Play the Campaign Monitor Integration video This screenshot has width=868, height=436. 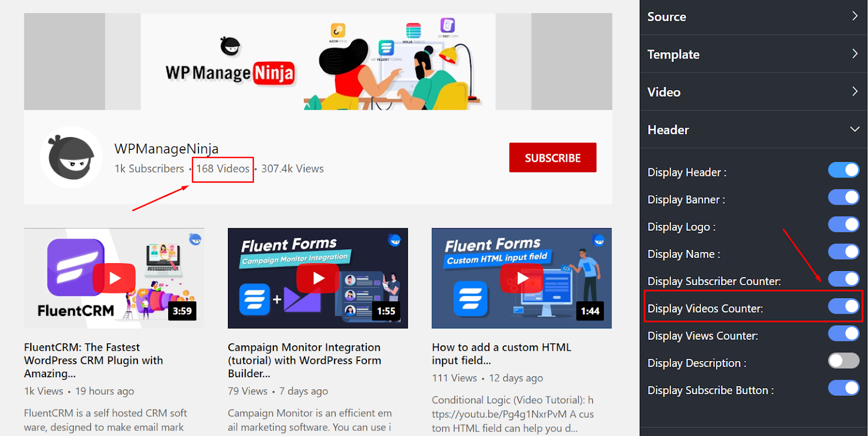coord(318,279)
